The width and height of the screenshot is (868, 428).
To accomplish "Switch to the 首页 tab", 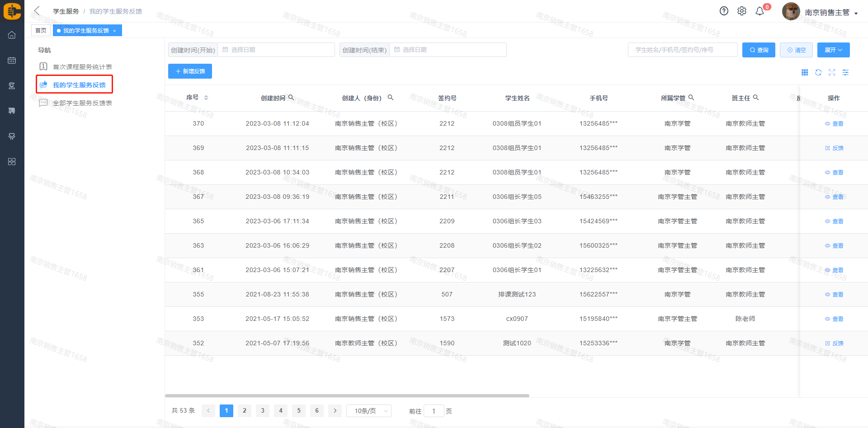I will 41,30.
